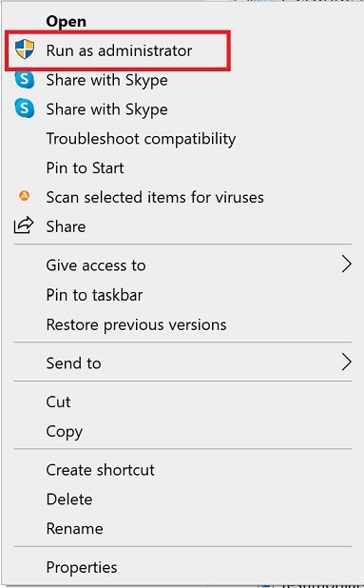Screen dimensions: 364x588
Task: Click the Skype icon just below the shield
Action: tap(25, 80)
